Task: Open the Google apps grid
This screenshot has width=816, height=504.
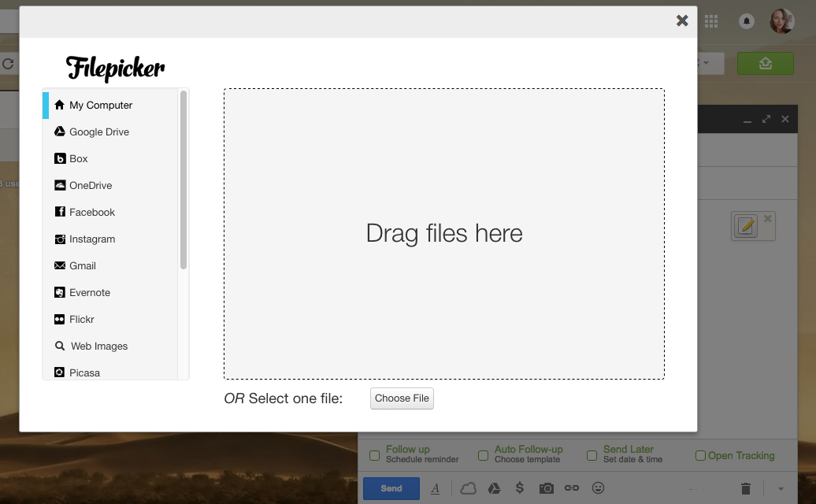Action: tap(711, 21)
